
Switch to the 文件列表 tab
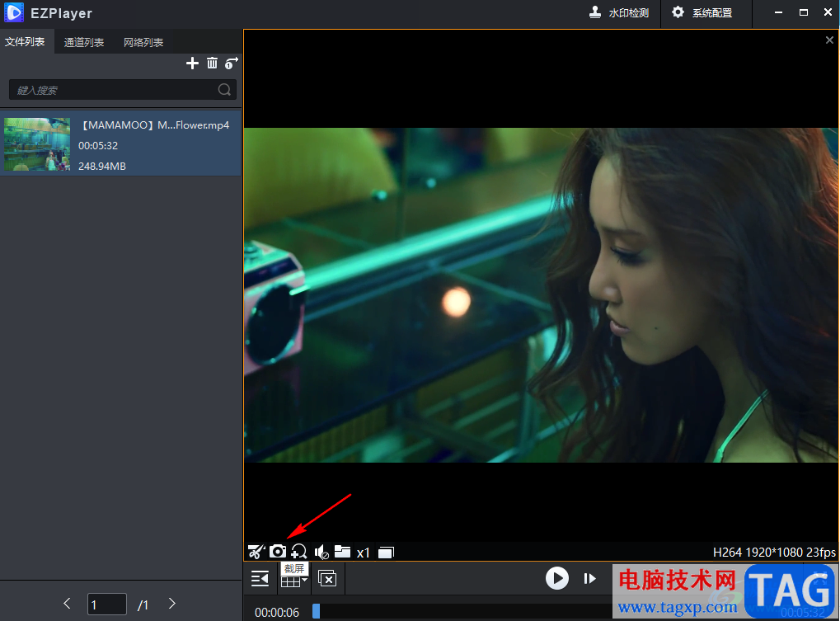pos(25,42)
